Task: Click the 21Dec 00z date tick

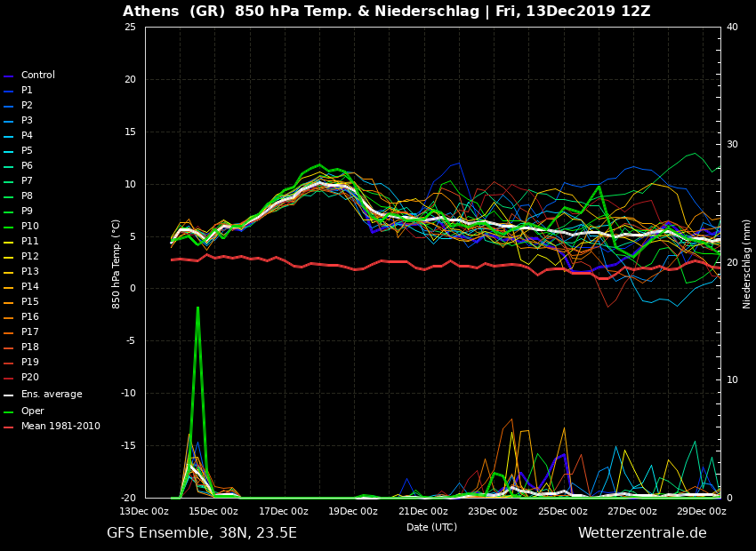Action: [423, 511]
